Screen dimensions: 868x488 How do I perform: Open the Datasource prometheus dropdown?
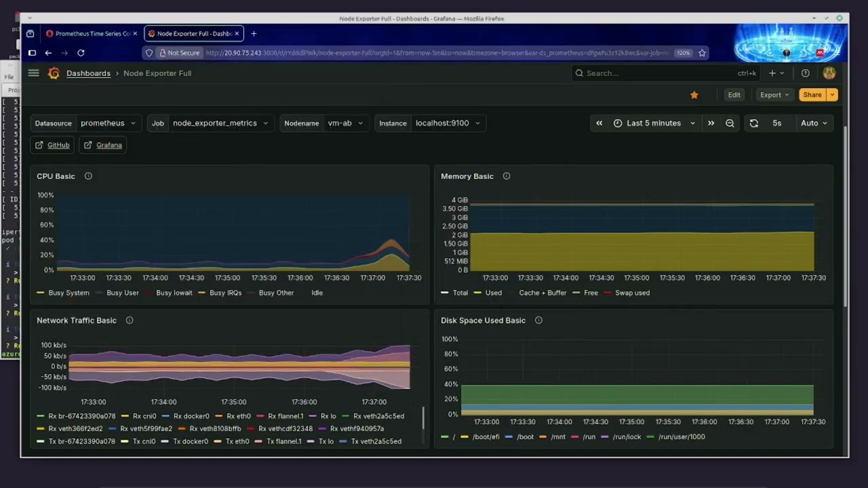coord(108,123)
